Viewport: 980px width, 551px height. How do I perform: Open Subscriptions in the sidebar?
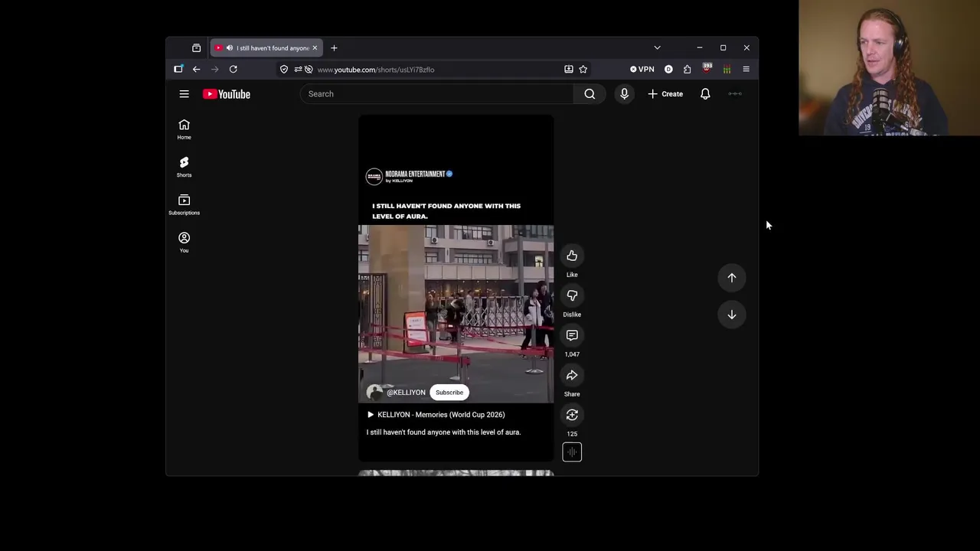[184, 204]
